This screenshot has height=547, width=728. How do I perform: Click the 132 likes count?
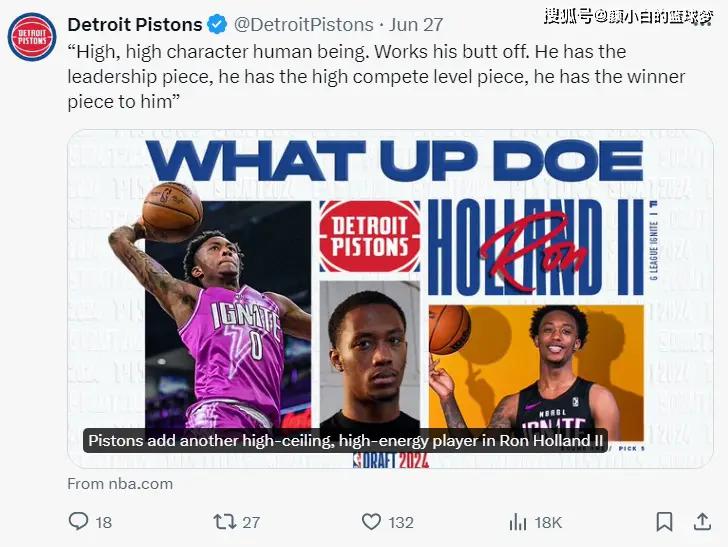[401, 521]
